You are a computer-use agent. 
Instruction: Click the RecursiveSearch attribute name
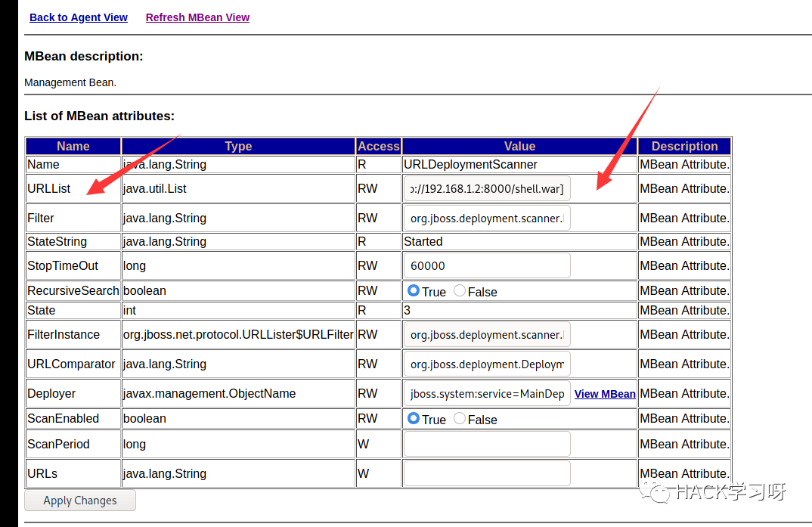73,291
